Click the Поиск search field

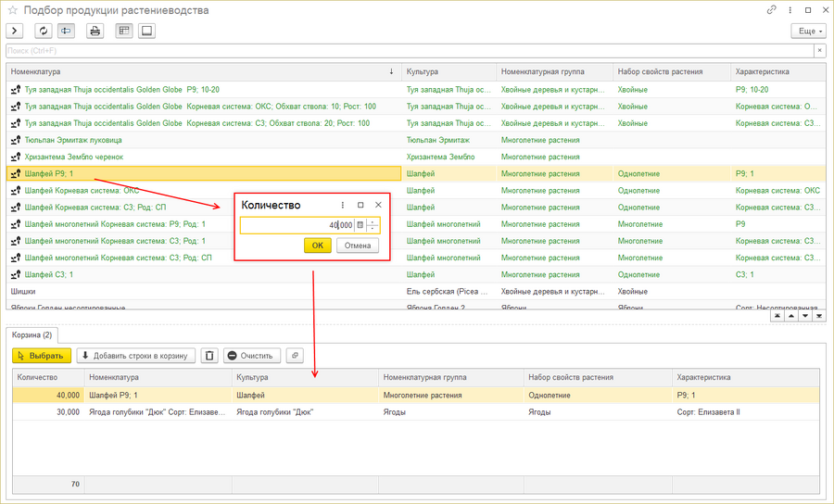coord(408,50)
